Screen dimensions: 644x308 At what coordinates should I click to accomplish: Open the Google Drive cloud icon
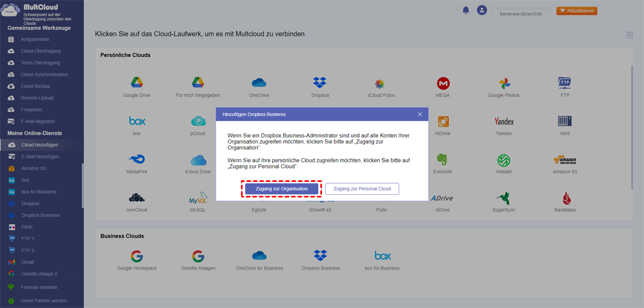[136, 83]
